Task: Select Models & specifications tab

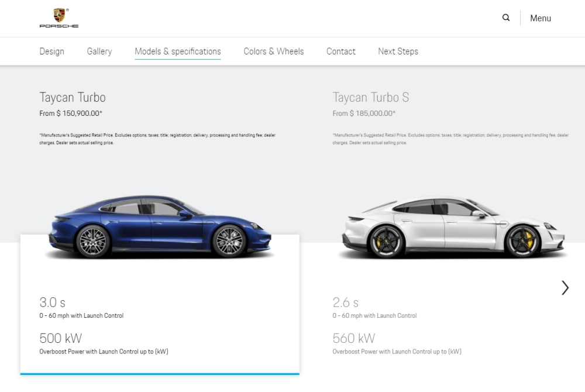Action: coord(178,51)
